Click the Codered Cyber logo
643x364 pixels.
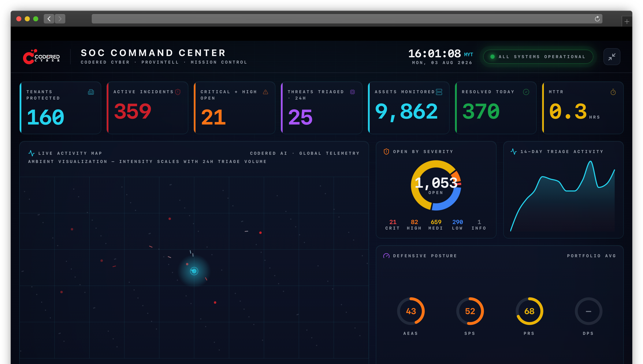(41, 57)
